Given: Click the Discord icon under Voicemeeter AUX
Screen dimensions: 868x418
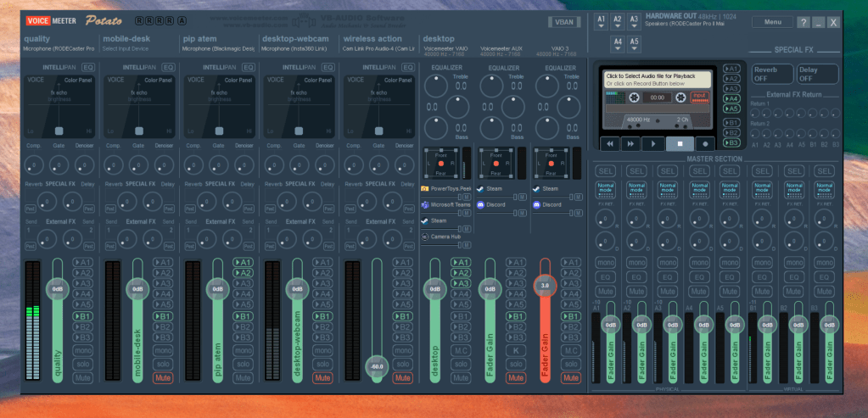Looking at the screenshot, I should point(480,204).
